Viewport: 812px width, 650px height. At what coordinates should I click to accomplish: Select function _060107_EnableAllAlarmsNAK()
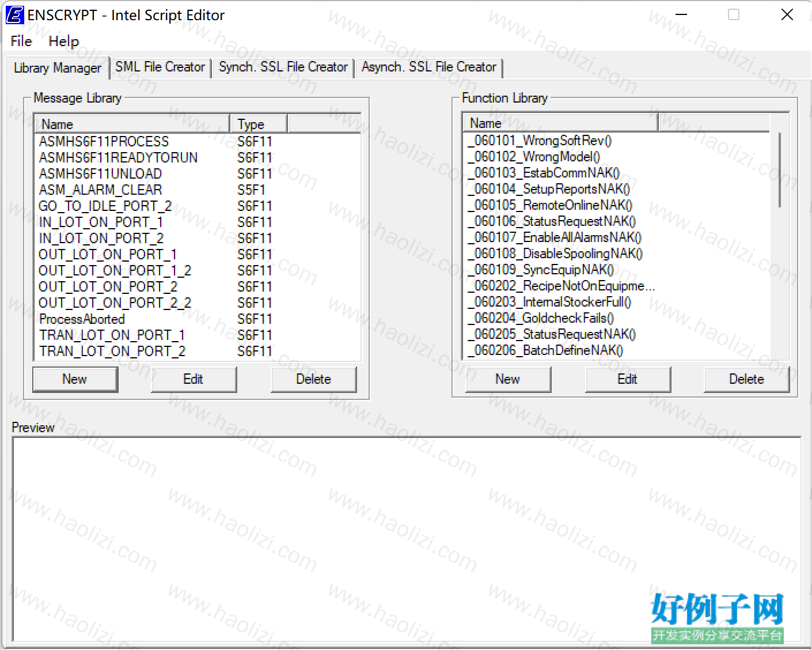click(x=555, y=237)
